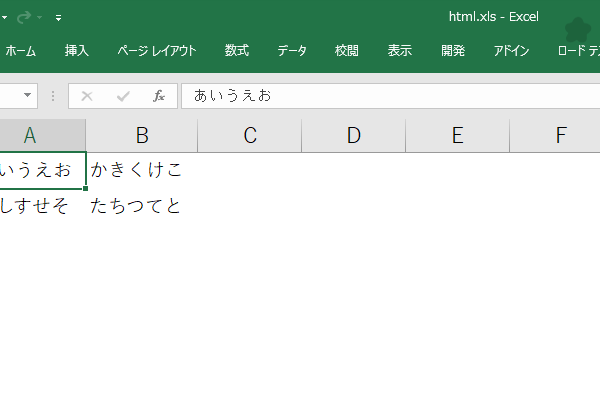
Task: Expand the Name Box dropdown arrow
Action: (27, 95)
